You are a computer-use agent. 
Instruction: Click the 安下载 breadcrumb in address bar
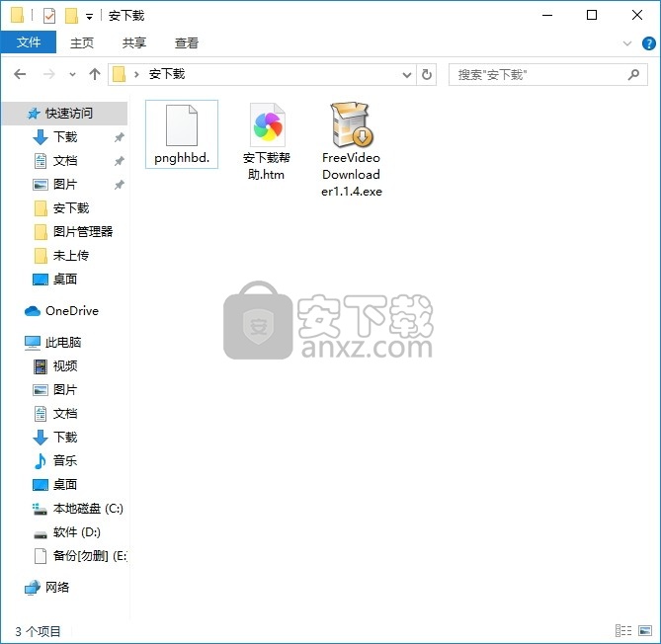point(167,75)
